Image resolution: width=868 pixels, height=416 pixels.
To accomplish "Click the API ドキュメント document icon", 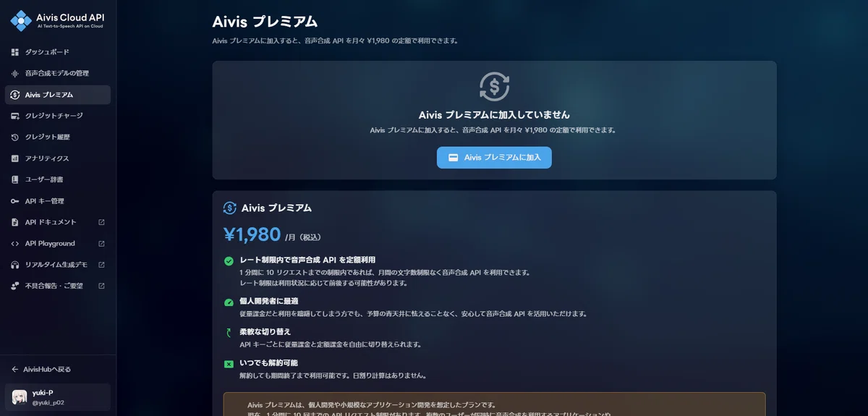I will (15, 222).
